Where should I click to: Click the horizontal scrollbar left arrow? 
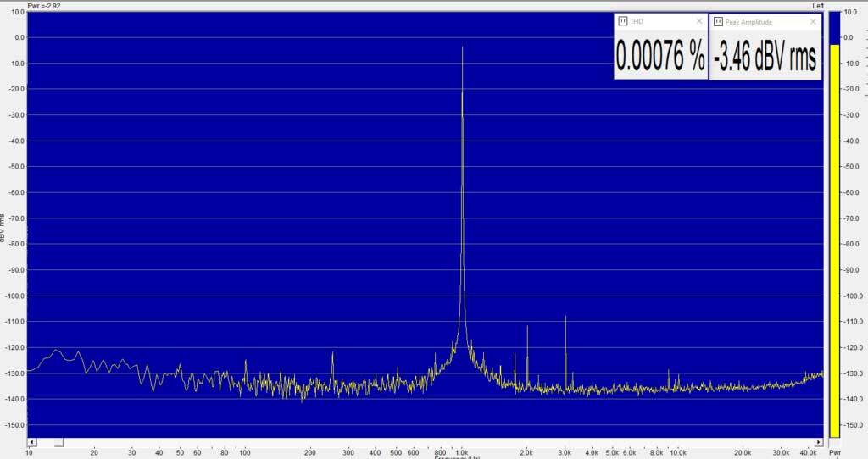tap(31, 442)
